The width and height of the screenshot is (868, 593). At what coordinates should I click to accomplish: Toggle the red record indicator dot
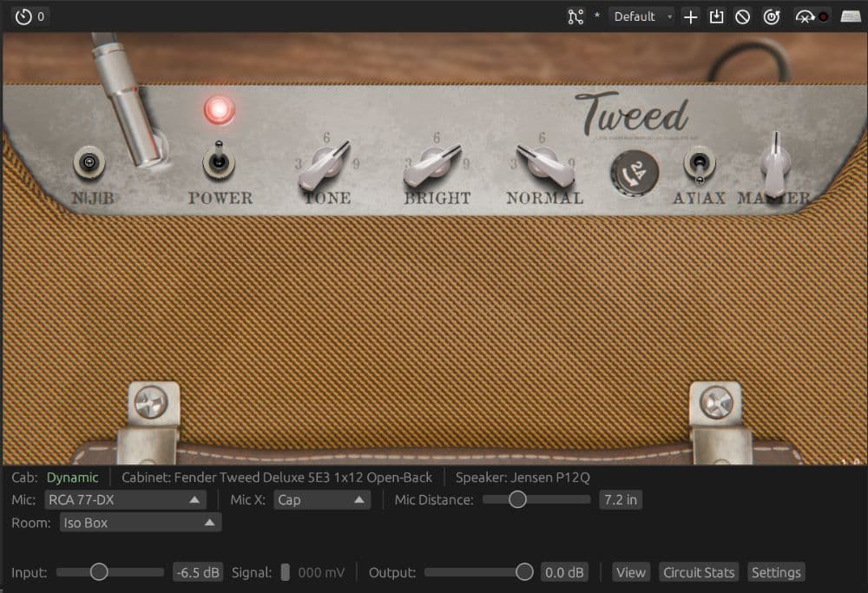click(823, 17)
